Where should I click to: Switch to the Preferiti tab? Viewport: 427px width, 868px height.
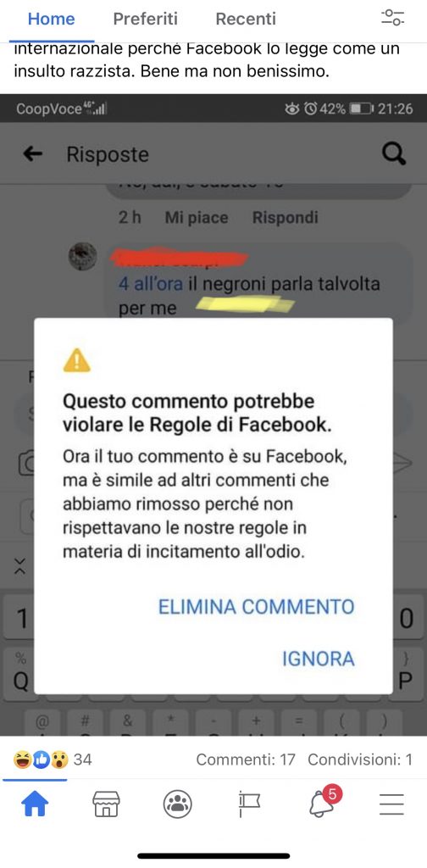click(145, 19)
